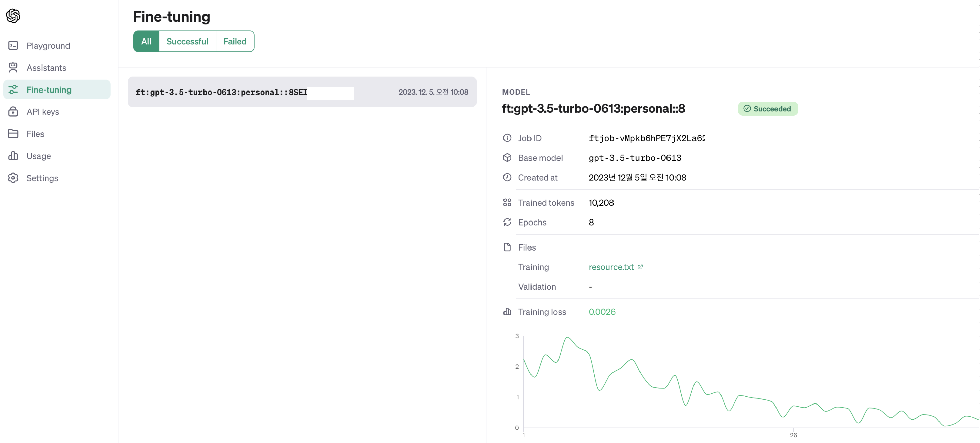Viewport: 980px width, 443px height.
Task: Click the OpenAI logo icon
Action: 13,16
